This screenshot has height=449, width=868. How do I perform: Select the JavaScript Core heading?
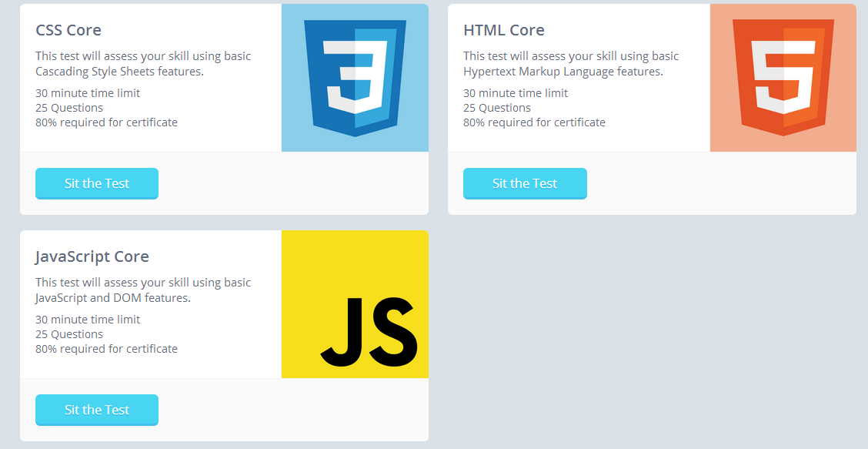[92, 256]
